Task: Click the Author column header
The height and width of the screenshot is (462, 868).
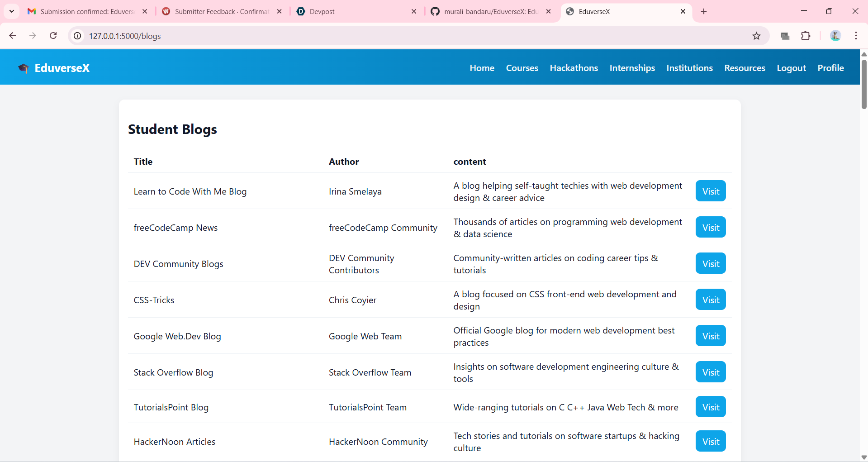Action: [x=344, y=162]
